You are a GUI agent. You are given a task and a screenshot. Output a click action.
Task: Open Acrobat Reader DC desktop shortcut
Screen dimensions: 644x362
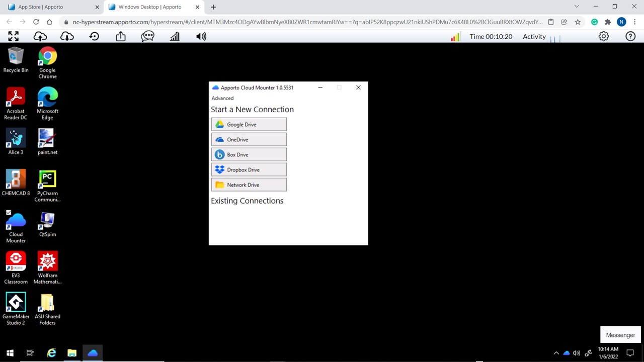[16, 104]
